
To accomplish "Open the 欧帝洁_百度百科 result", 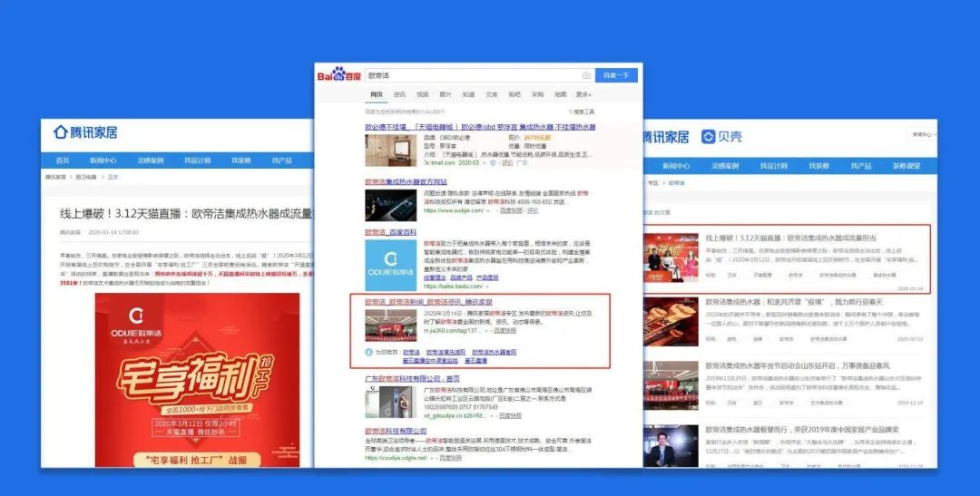I will (x=390, y=232).
